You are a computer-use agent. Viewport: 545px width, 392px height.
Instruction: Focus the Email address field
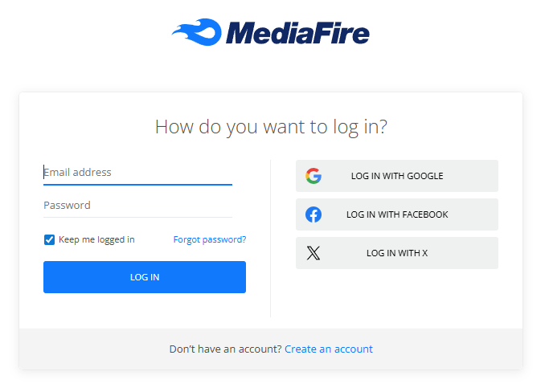[x=137, y=172]
